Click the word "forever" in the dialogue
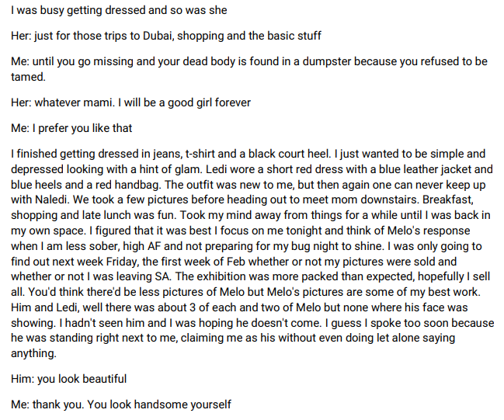 tap(231, 102)
